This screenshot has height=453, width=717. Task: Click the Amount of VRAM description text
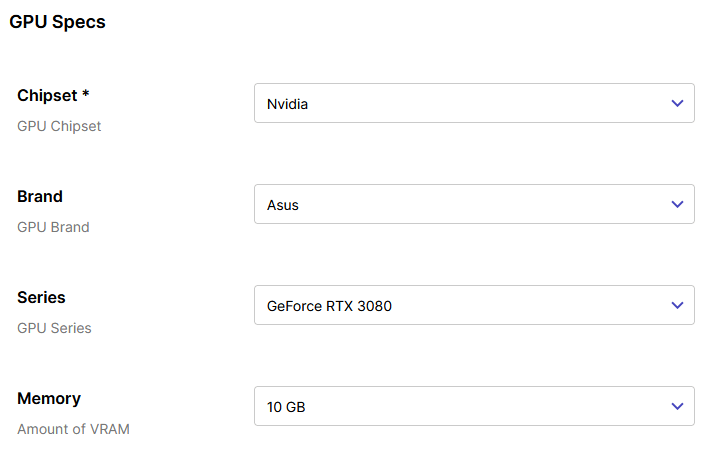coord(73,429)
